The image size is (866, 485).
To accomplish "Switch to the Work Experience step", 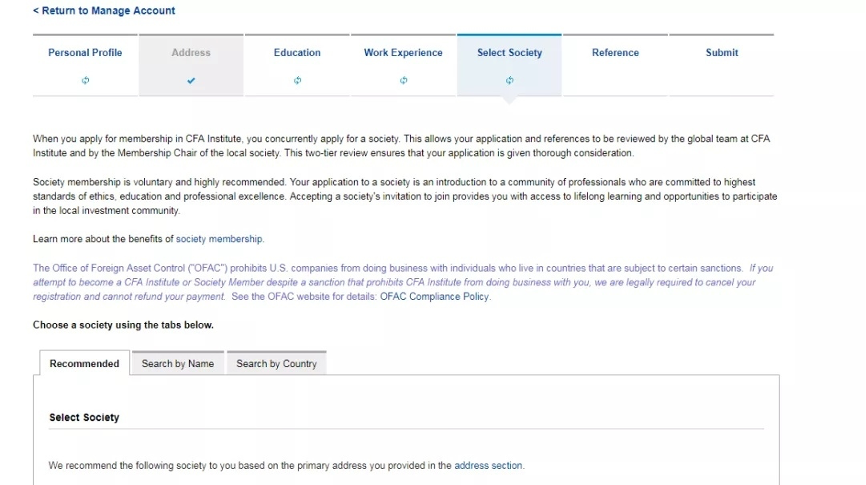I will (x=403, y=53).
